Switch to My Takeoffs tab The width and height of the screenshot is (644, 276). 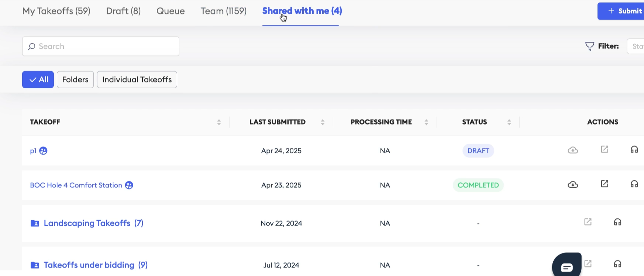click(x=56, y=11)
